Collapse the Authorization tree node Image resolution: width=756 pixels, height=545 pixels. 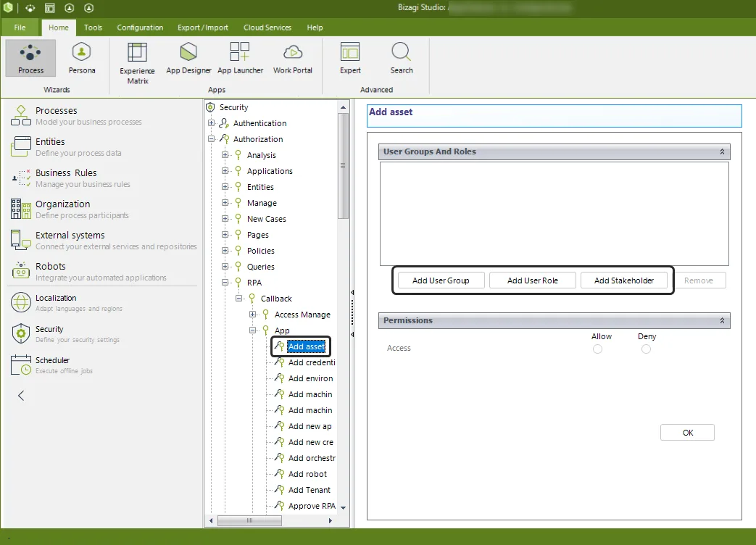[x=211, y=138]
